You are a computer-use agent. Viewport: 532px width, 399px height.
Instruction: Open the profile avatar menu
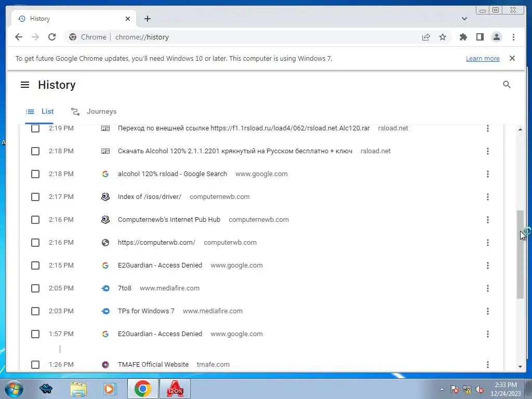click(496, 37)
